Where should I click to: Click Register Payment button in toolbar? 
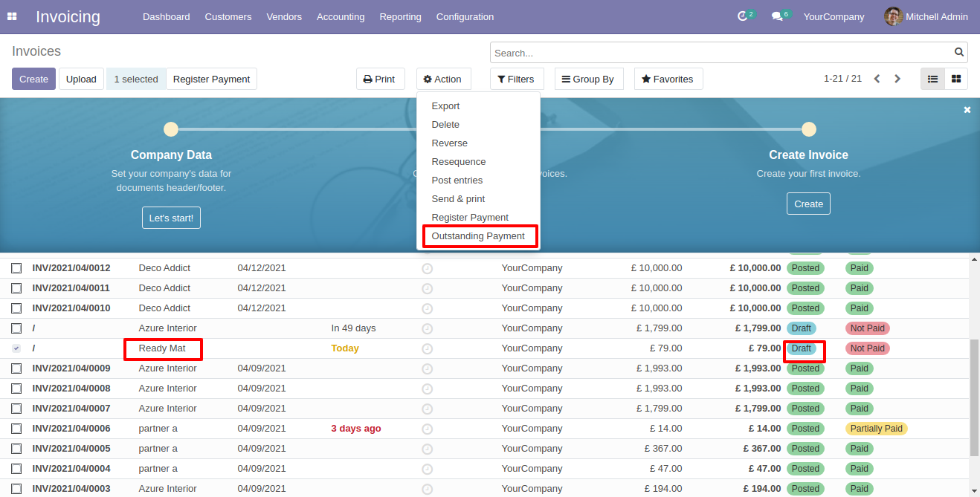point(211,79)
